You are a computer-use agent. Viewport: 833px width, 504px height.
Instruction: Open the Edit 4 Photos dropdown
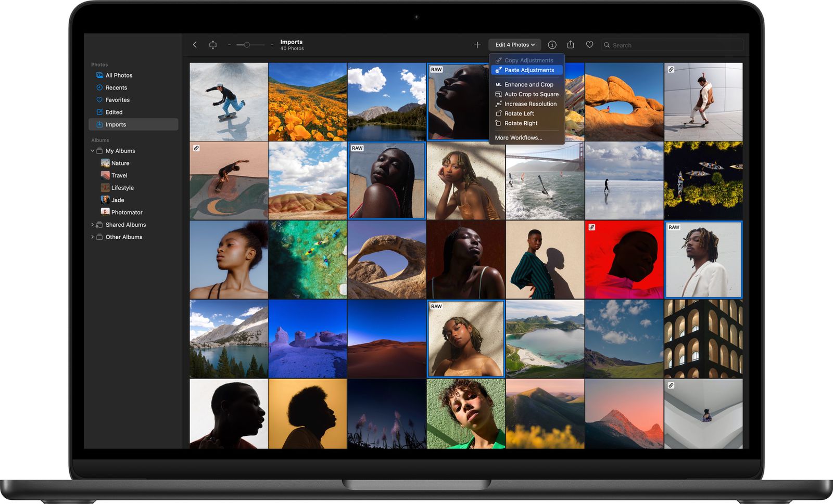point(514,45)
